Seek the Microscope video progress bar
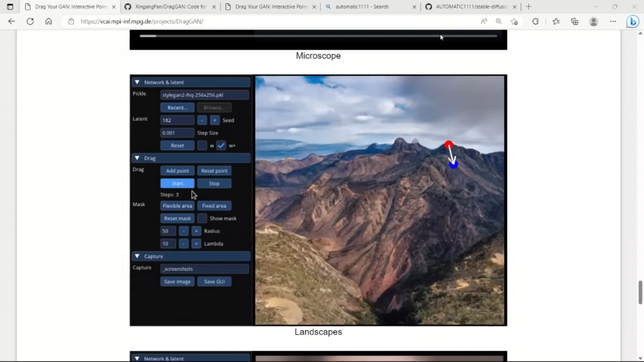This screenshot has width=644, height=362. pos(318,36)
